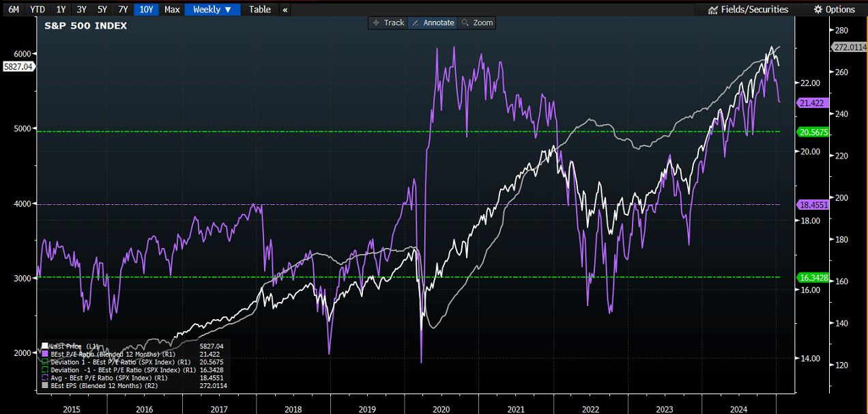Select the 6M time range

(x=14, y=10)
